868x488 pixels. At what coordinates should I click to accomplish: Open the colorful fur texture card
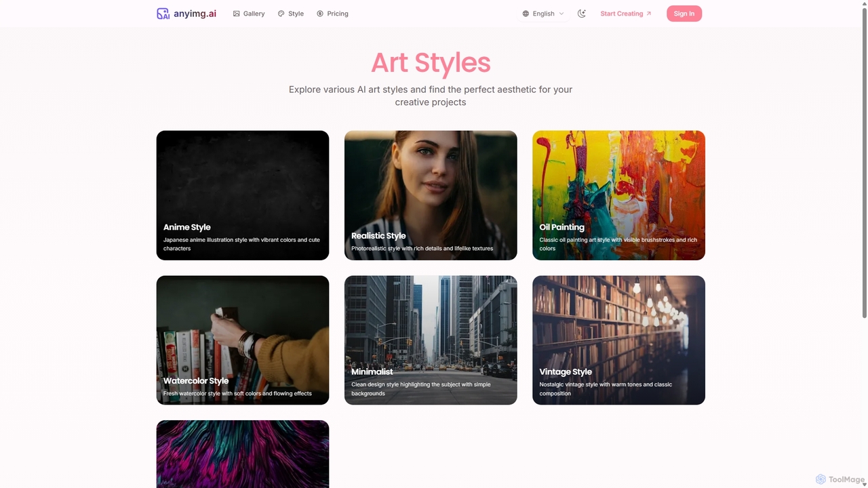[x=243, y=454]
